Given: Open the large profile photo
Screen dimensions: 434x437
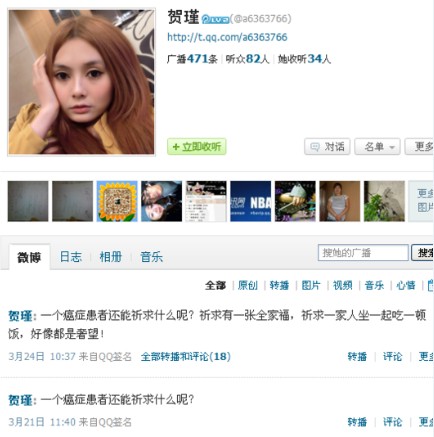Looking at the screenshot, I should tap(81, 82).
